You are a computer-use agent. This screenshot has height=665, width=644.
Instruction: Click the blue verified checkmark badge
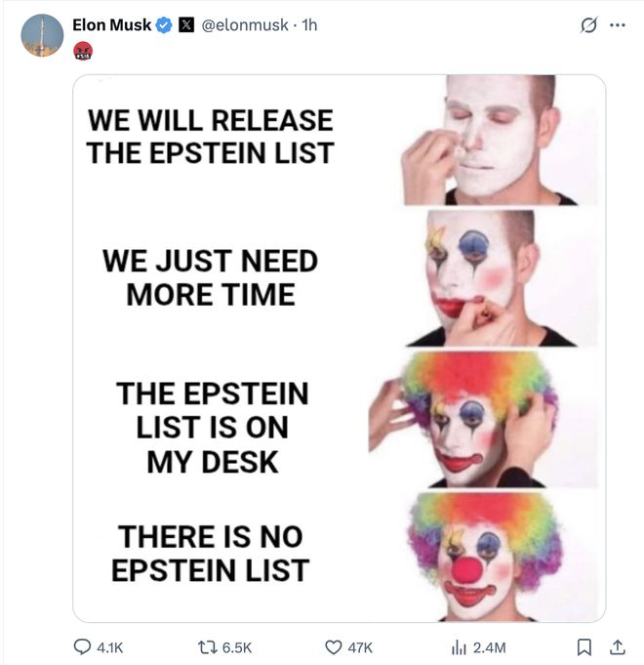point(164,25)
